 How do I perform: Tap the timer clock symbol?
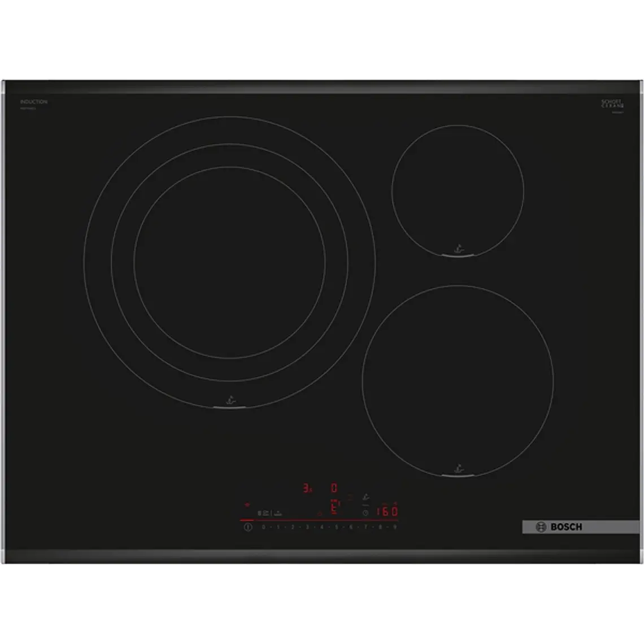365,512
